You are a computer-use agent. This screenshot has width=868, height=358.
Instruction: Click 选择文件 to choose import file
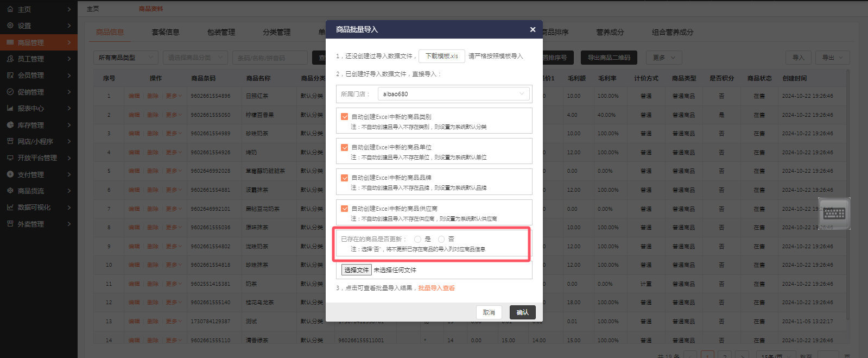pos(356,270)
